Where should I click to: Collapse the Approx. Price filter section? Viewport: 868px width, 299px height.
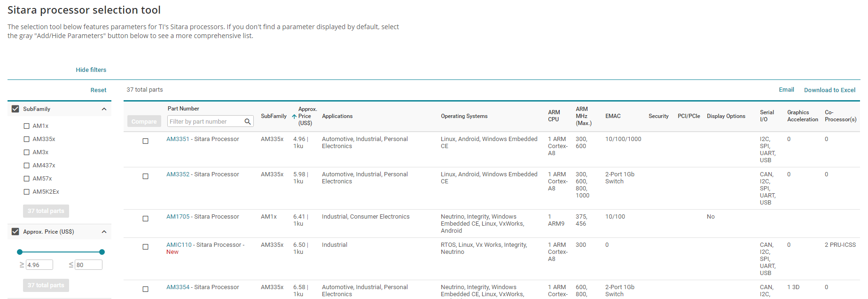pos(104,232)
